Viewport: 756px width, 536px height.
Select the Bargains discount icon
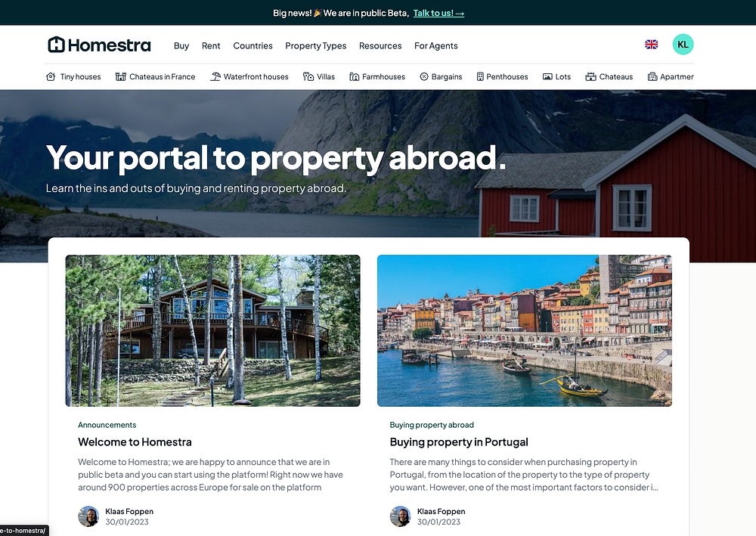tap(424, 76)
